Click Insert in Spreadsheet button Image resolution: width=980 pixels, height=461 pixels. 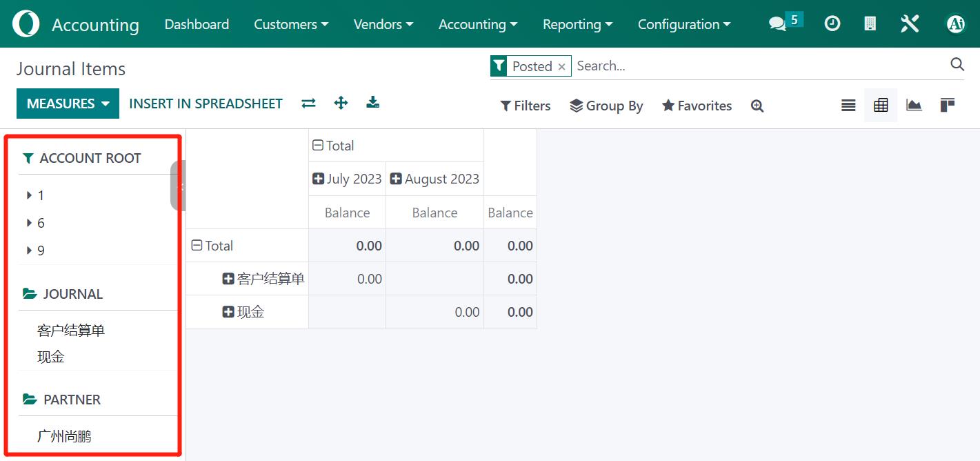tap(206, 104)
